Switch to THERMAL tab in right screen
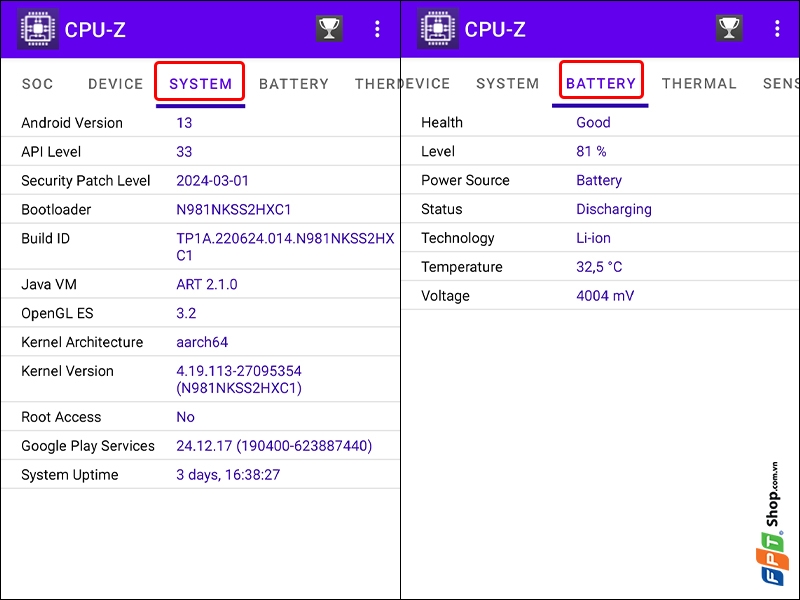The width and height of the screenshot is (800, 600). coord(699,83)
